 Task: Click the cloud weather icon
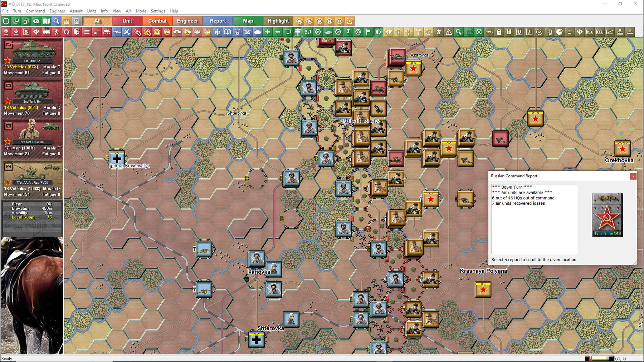click(257, 32)
